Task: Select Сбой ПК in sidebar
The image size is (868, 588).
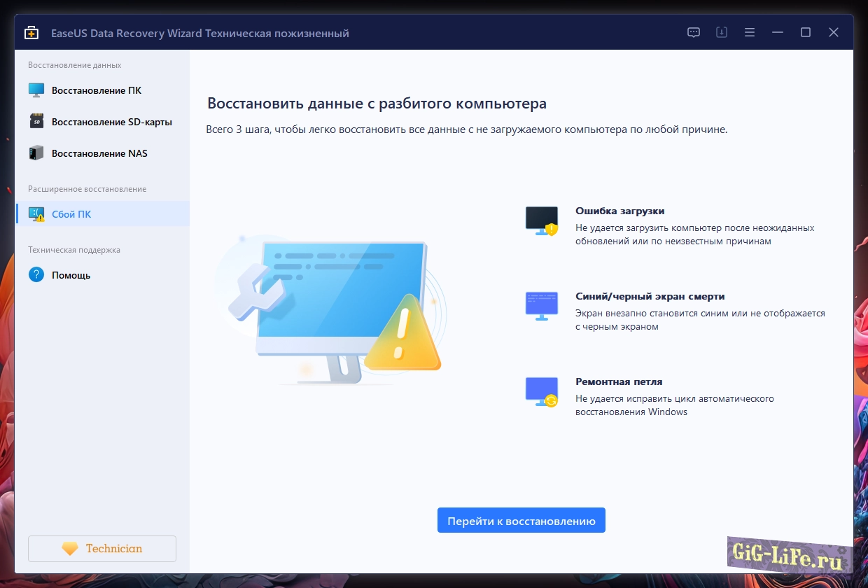Action: [71, 214]
